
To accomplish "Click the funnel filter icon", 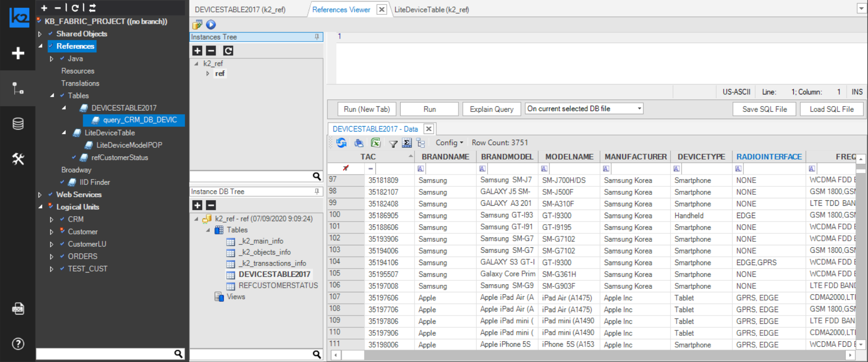I will [393, 143].
